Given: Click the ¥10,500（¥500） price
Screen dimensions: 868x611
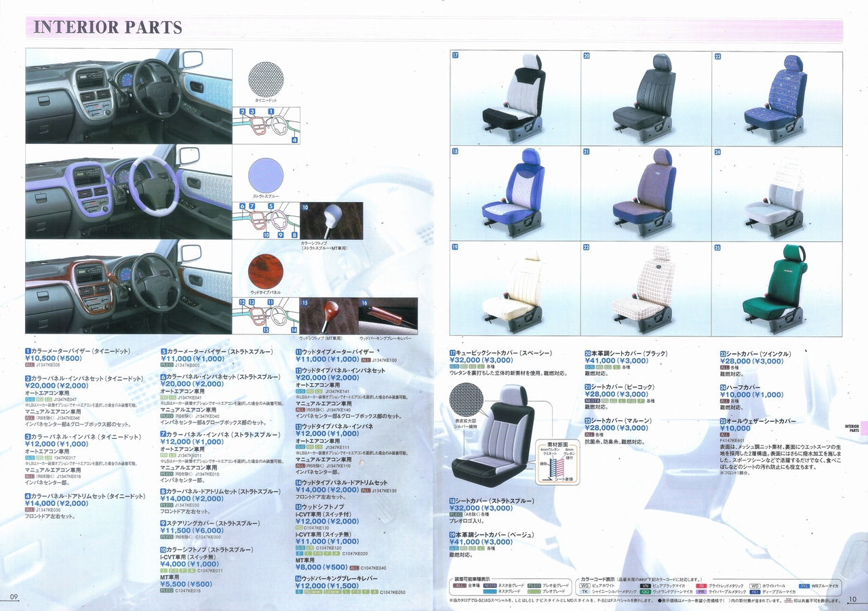Looking at the screenshot, I should point(54,359).
